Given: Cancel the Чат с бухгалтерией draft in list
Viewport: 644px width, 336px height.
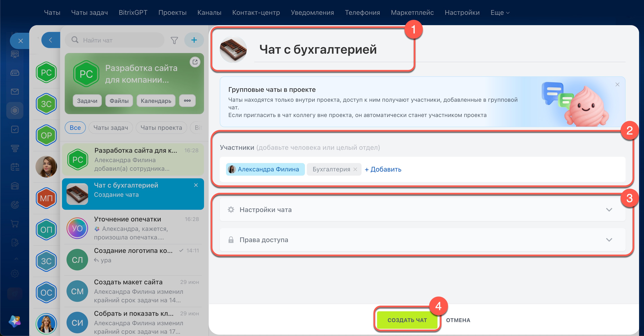Looking at the screenshot, I should 196,185.
